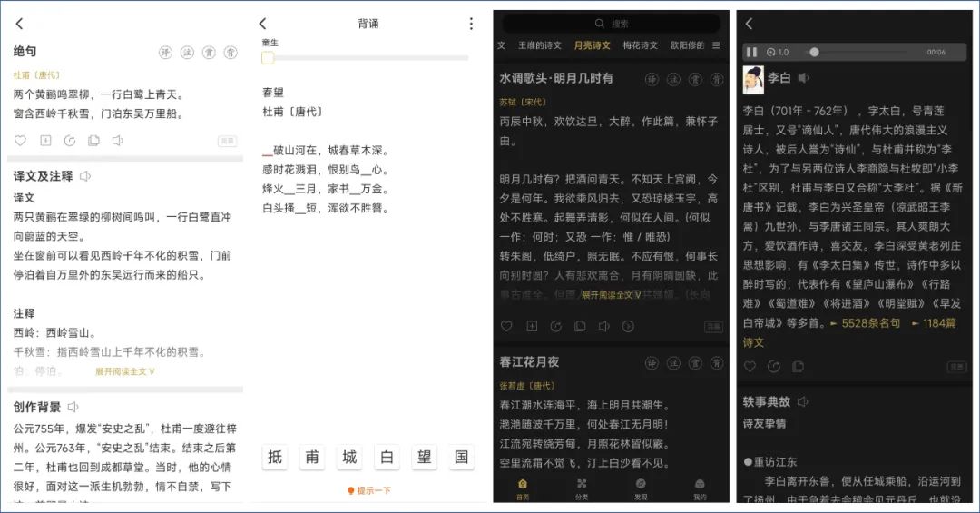Play audio of 绝句 with speaker icon

click(x=117, y=140)
